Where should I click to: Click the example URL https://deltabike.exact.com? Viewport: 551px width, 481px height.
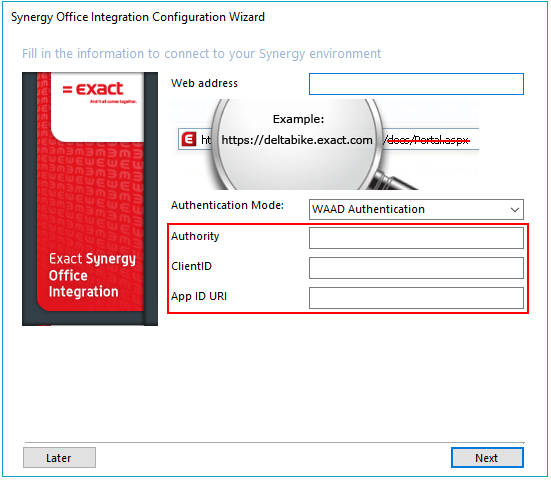point(297,140)
